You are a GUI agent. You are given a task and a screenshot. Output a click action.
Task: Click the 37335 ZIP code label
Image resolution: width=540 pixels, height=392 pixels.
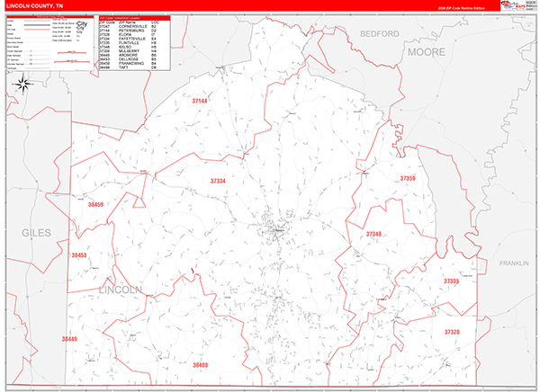pyautogui.click(x=451, y=281)
